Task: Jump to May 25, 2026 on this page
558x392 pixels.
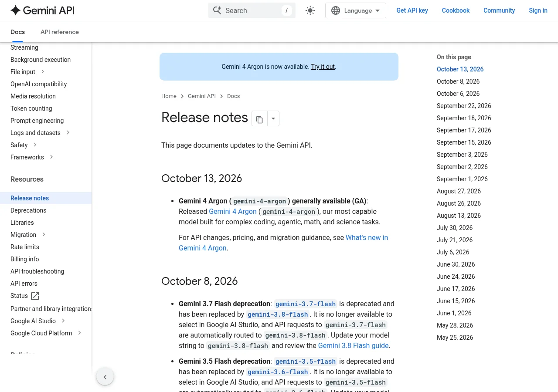Action: pos(455,338)
